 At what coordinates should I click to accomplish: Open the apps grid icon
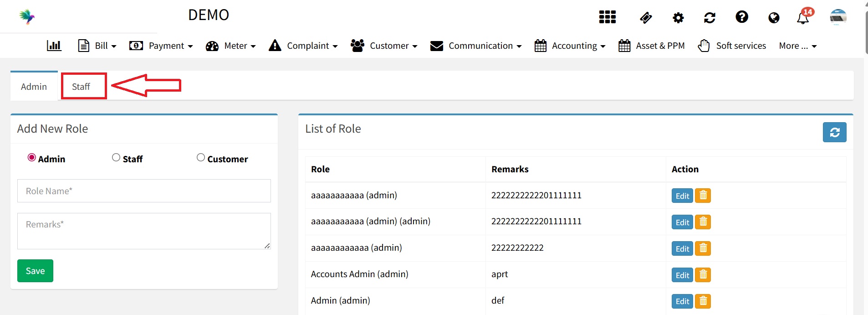pyautogui.click(x=607, y=17)
